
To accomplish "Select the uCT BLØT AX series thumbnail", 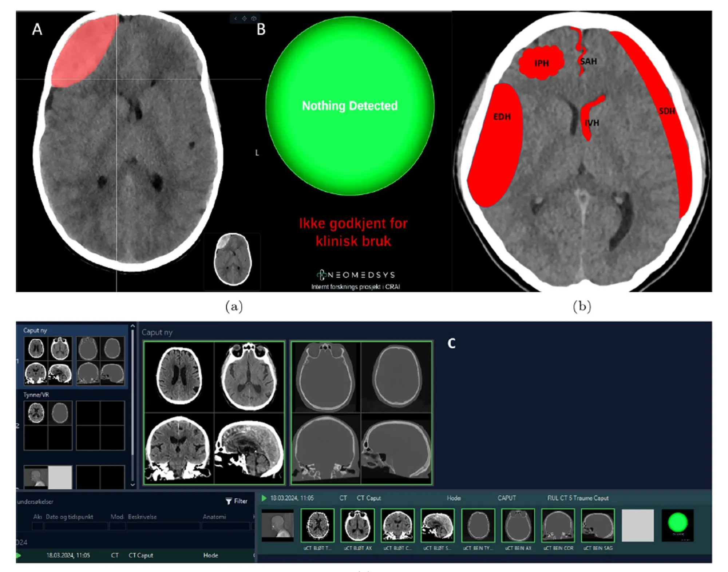I will click(x=357, y=525).
